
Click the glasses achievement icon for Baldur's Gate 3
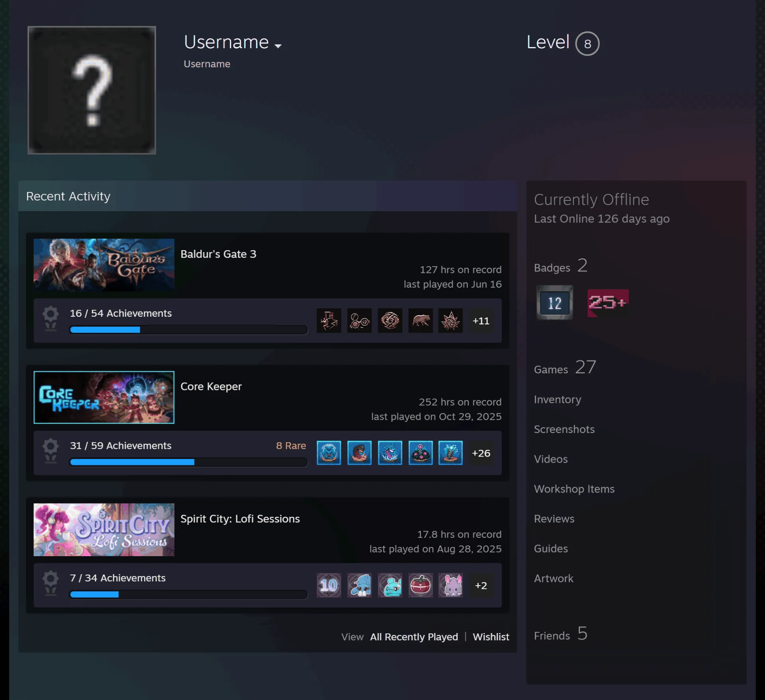click(x=359, y=320)
